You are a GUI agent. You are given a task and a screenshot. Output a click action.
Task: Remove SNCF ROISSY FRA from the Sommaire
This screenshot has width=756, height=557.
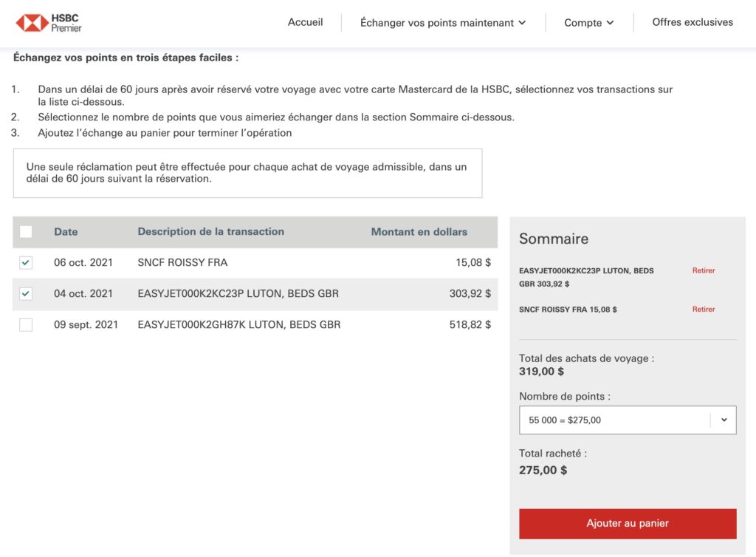pos(703,310)
